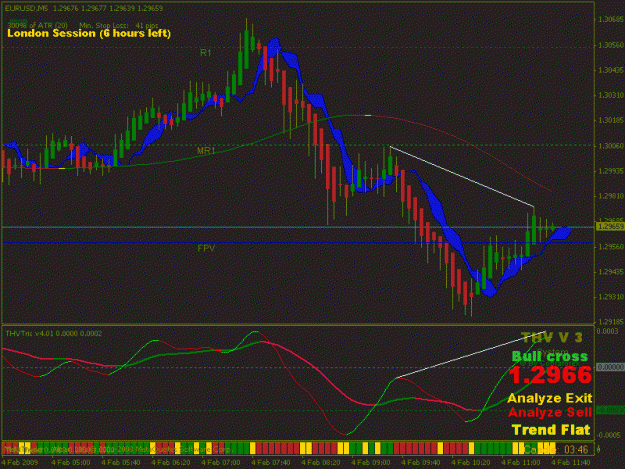Click the '4 Feb 10:20' time axis label
The width and height of the screenshot is (625, 469).
[x=471, y=463]
